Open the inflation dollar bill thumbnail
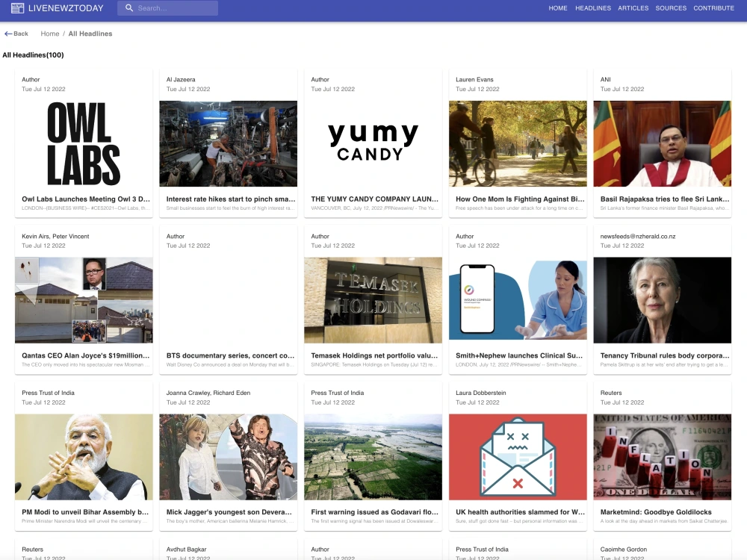 (x=662, y=457)
